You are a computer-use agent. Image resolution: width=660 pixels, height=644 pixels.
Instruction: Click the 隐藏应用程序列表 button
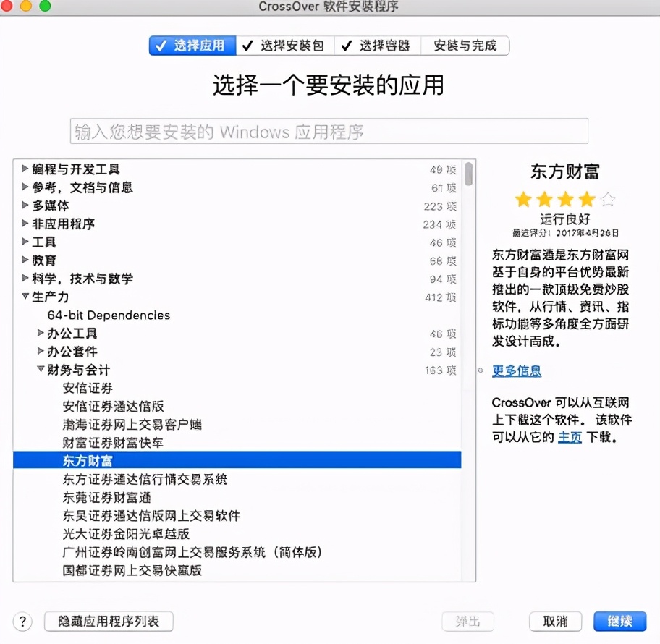pyautogui.click(x=109, y=622)
